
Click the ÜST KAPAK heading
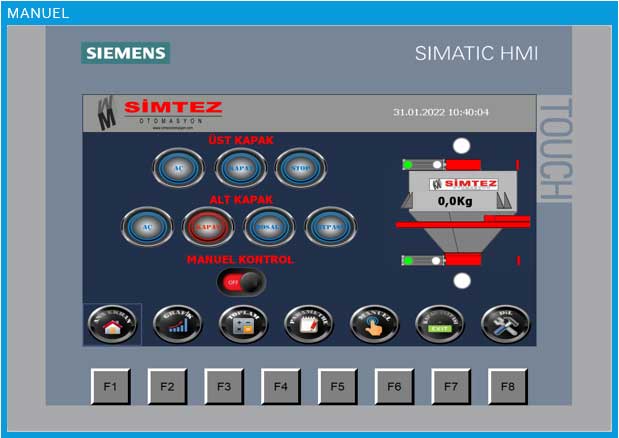241,140
